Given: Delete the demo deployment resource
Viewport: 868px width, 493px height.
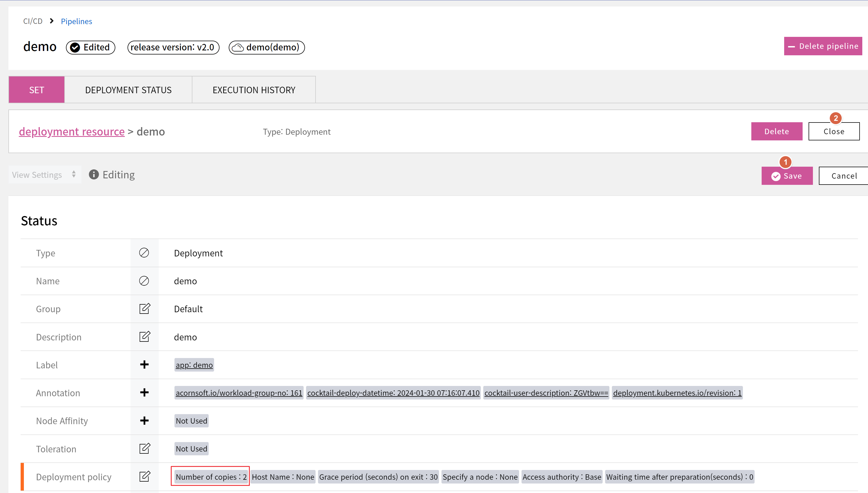Looking at the screenshot, I should pyautogui.click(x=777, y=131).
